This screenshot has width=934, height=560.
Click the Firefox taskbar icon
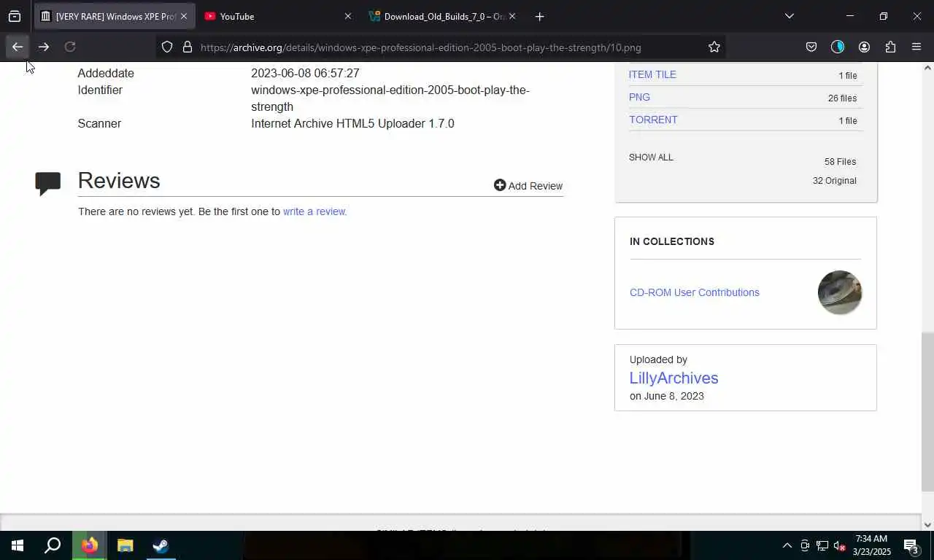tap(90, 545)
